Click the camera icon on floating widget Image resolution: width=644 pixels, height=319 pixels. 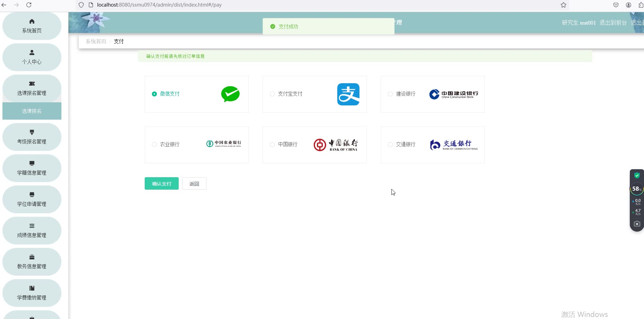coord(637,224)
